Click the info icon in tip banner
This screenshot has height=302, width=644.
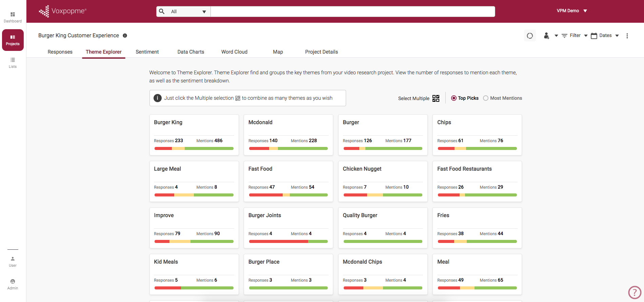(158, 98)
